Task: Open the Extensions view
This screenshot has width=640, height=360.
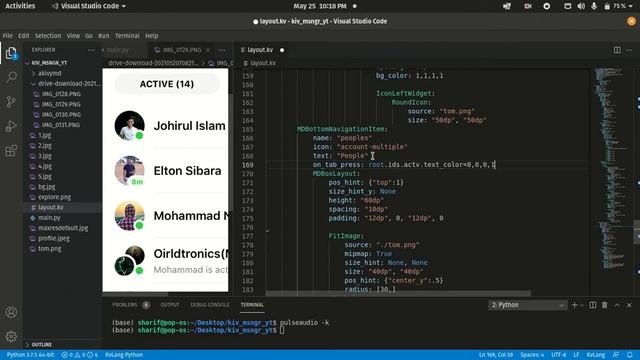Action: click(x=11, y=151)
